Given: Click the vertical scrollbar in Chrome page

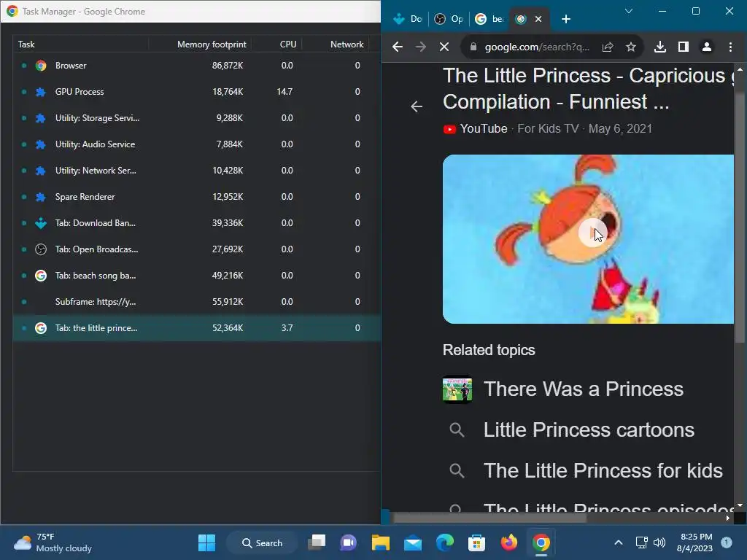Looking at the screenshot, I should point(740,217).
